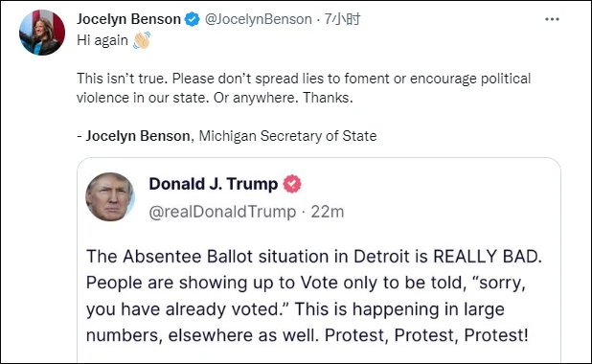Open the Jocelyn Benson display name link
Screen dimensions: 592x364
(128, 19)
